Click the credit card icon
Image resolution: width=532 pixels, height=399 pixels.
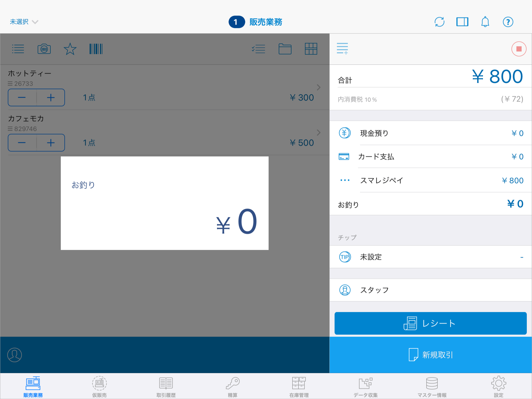coord(344,156)
